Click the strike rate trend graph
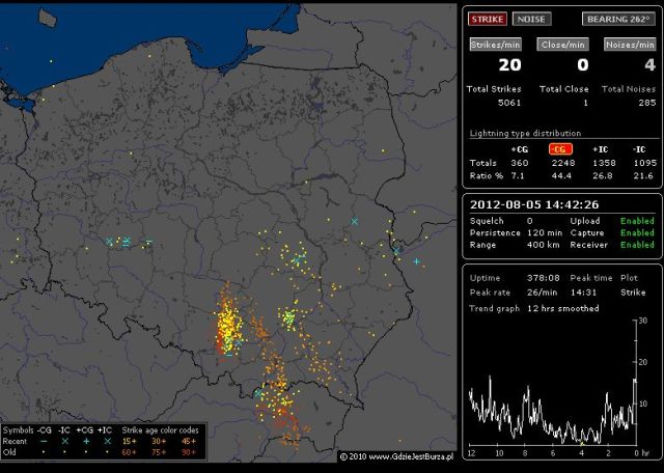Screen dimensions: 664x473 click(x=553, y=383)
